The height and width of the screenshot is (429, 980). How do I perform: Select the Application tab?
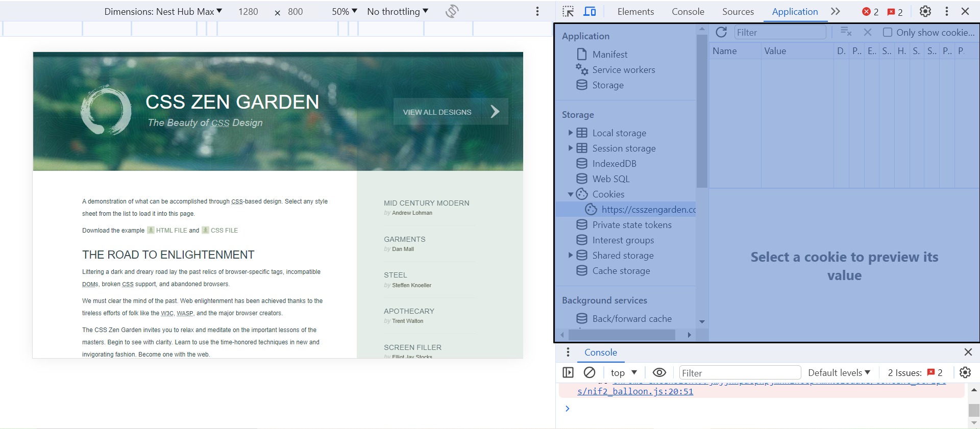(x=795, y=11)
